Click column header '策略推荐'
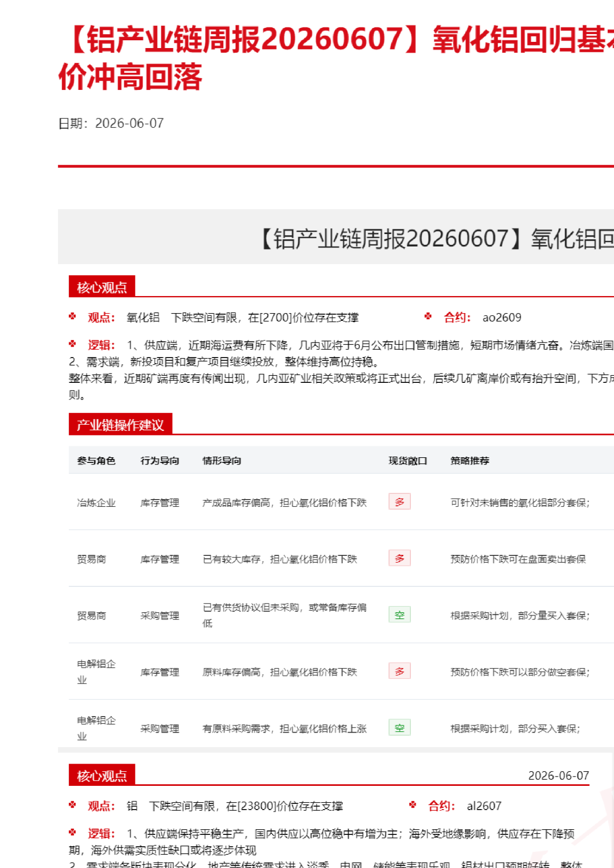 click(470, 461)
